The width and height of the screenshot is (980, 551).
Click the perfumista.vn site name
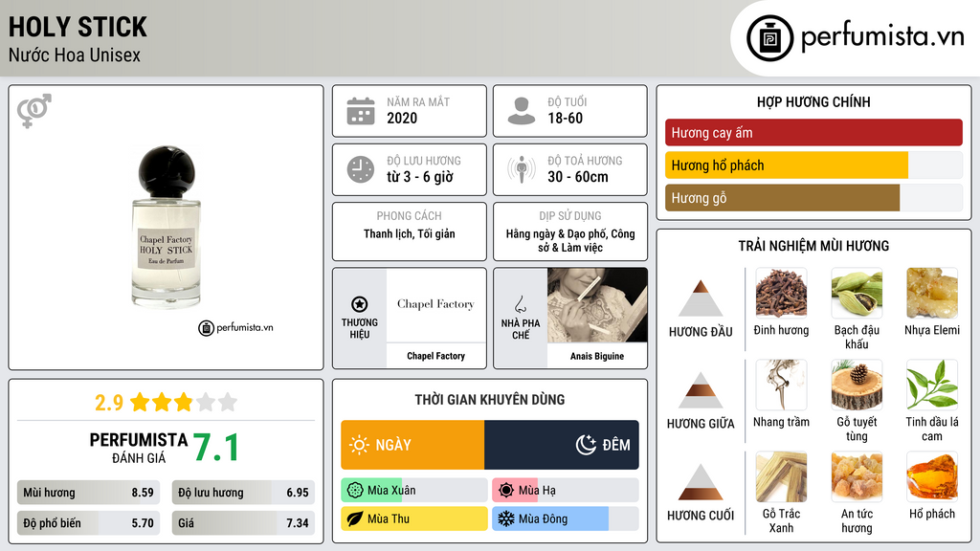point(882,36)
